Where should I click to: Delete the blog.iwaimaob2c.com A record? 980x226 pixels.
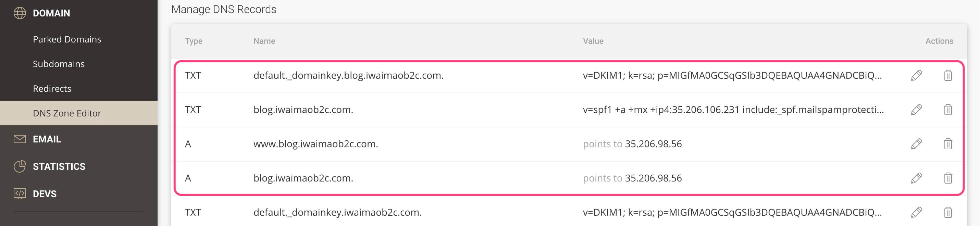click(x=948, y=178)
